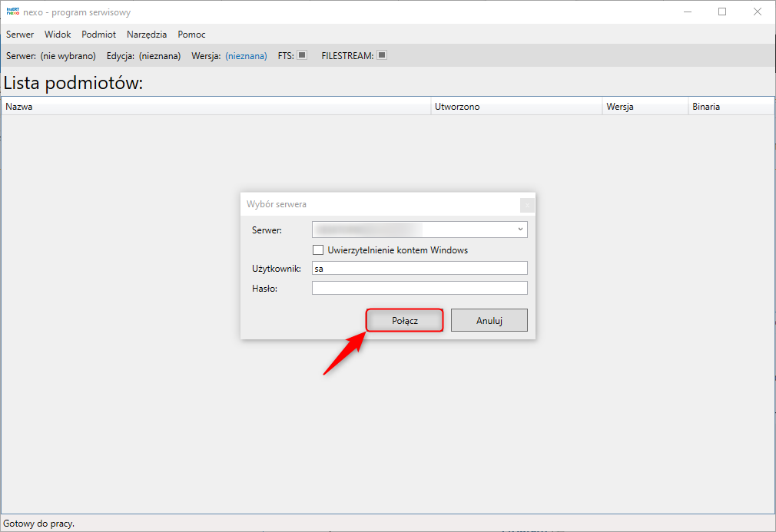Viewport: 776px width, 532px height.
Task: Open the Pomoc menu
Action: [191, 34]
